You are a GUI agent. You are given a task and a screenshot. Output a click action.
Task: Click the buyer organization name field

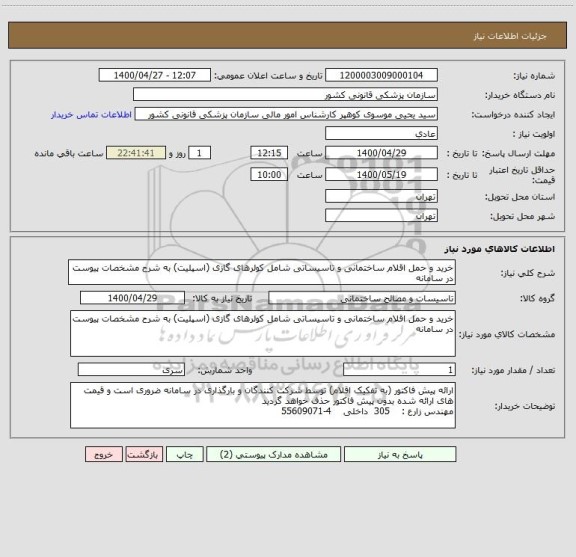tap(285, 94)
